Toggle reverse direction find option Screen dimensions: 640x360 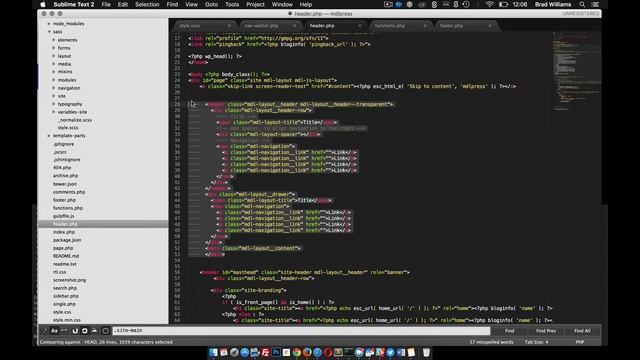(75, 331)
